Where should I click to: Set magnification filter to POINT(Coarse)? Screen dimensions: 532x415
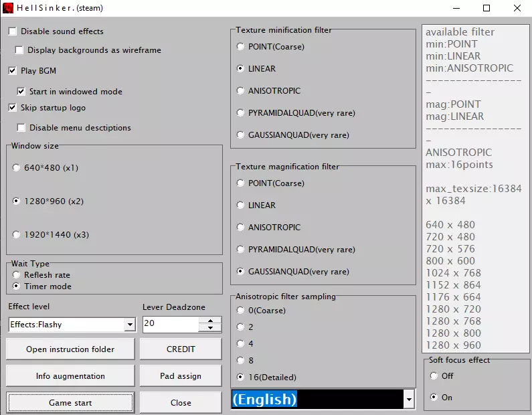click(240, 183)
